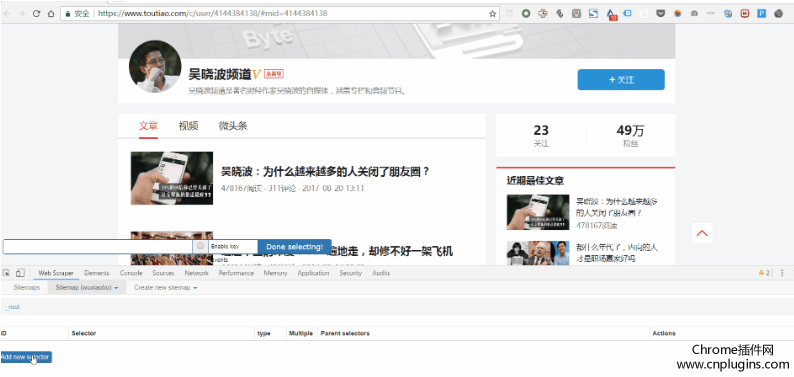Open the Application tab
This screenshot has width=794, height=377.
tap(313, 273)
